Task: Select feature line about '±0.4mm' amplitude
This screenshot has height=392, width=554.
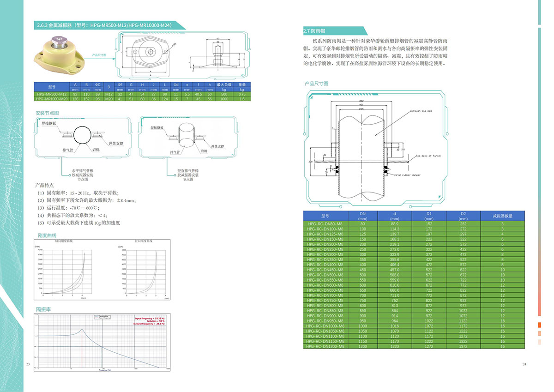Action: [x=88, y=200]
